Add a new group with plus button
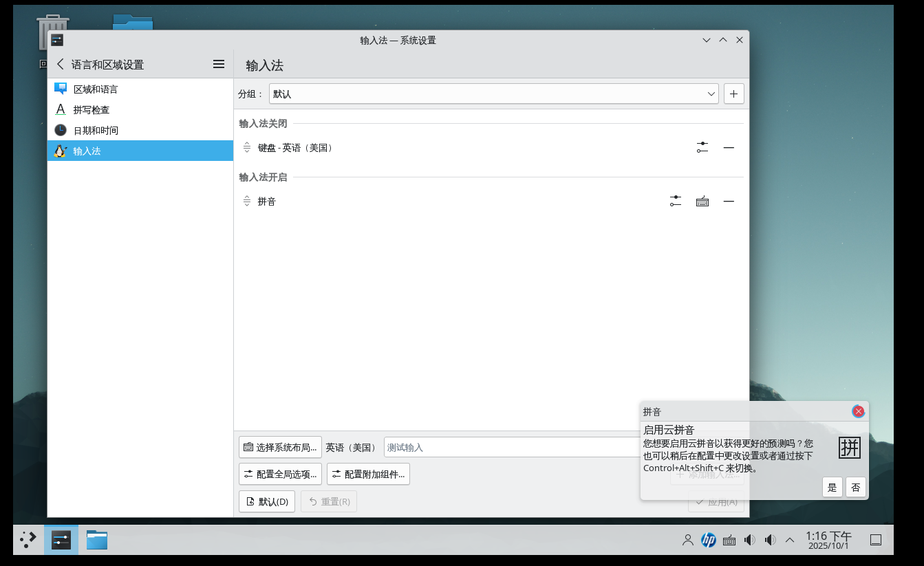The image size is (924, 566). tap(733, 94)
